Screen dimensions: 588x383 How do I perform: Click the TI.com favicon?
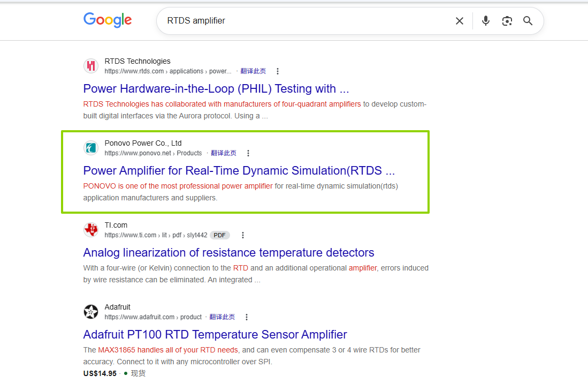[x=91, y=230]
